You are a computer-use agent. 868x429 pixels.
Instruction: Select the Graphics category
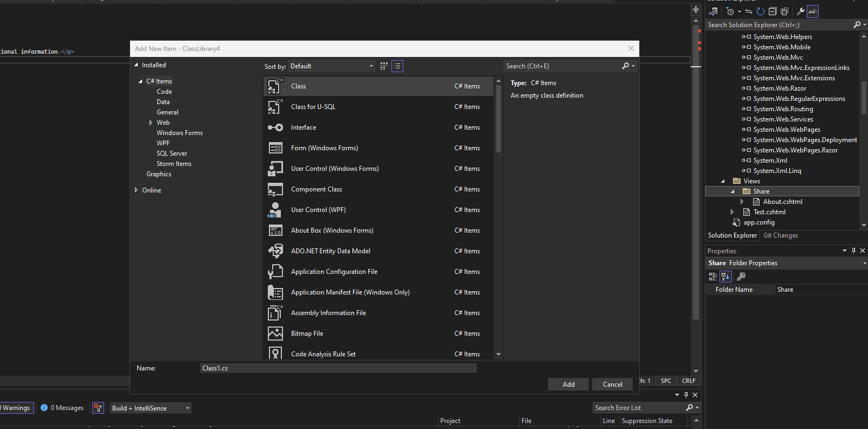[159, 174]
